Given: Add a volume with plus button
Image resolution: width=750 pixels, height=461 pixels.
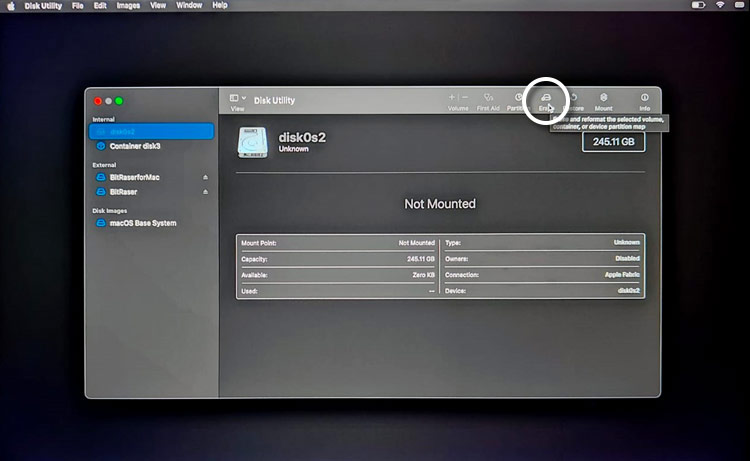Looking at the screenshot, I should click(x=452, y=97).
